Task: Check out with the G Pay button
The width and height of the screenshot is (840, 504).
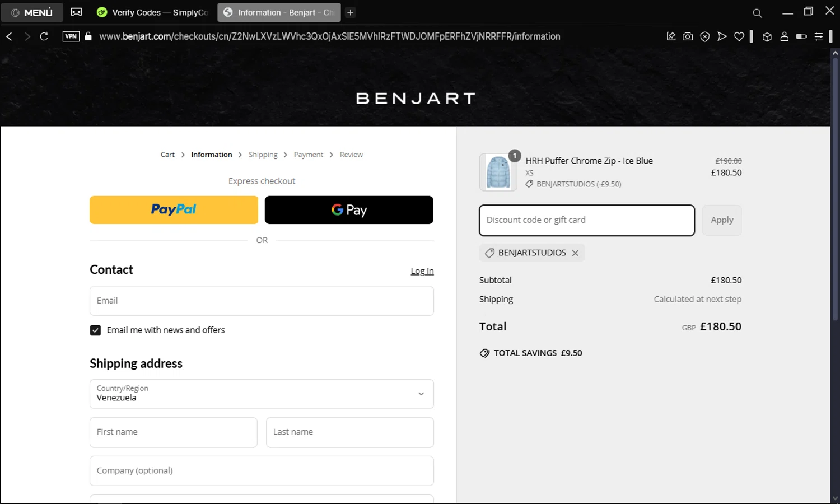Action: pyautogui.click(x=349, y=210)
